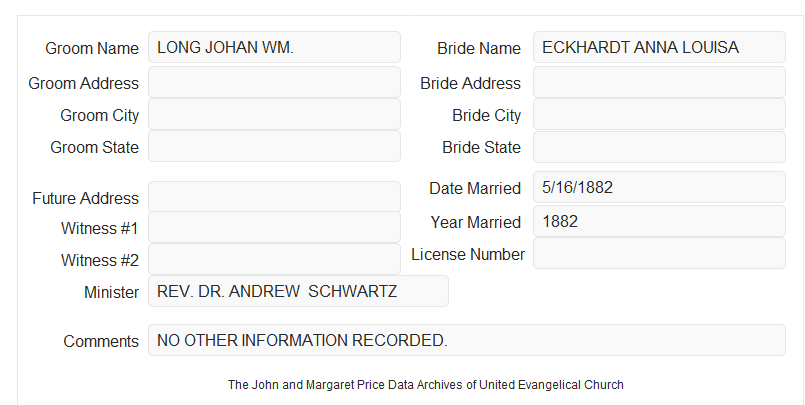Click the empty Bride Address field
This screenshot has width=805, height=405.
click(659, 82)
